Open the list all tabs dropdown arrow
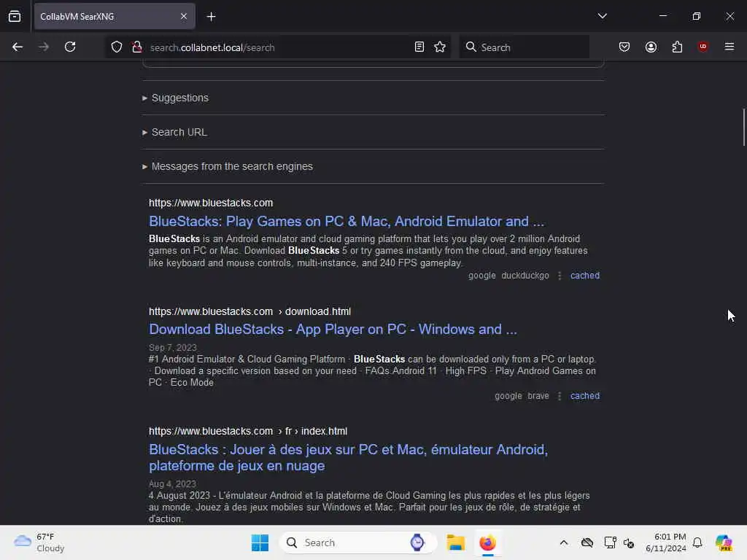This screenshot has height=560, width=747. pyautogui.click(x=602, y=16)
